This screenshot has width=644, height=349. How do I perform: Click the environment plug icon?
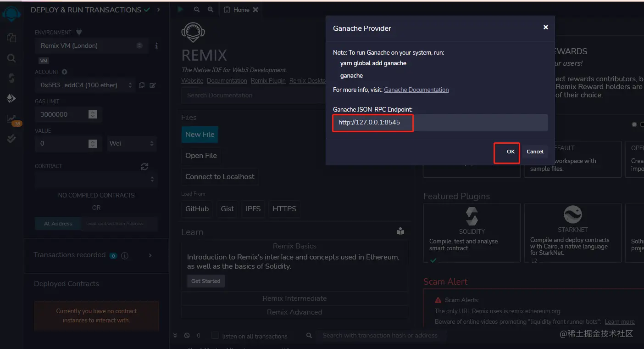click(79, 32)
